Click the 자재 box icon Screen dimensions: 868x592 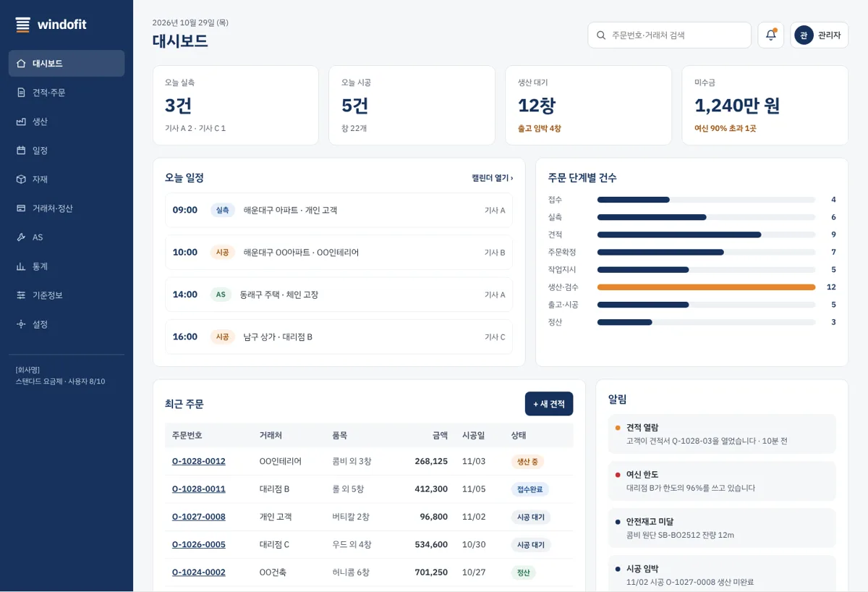[x=21, y=179]
